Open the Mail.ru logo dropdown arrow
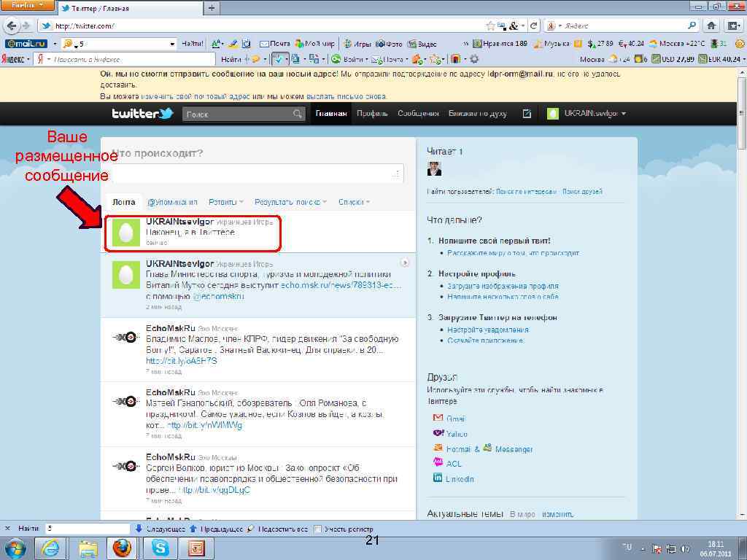The width and height of the screenshot is (747, 560). click(54, 44)
